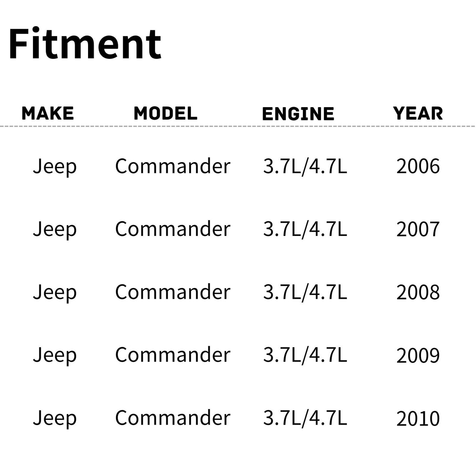Select the MAKE column header
Screen dimensions: 476x476
click(48, 114)
